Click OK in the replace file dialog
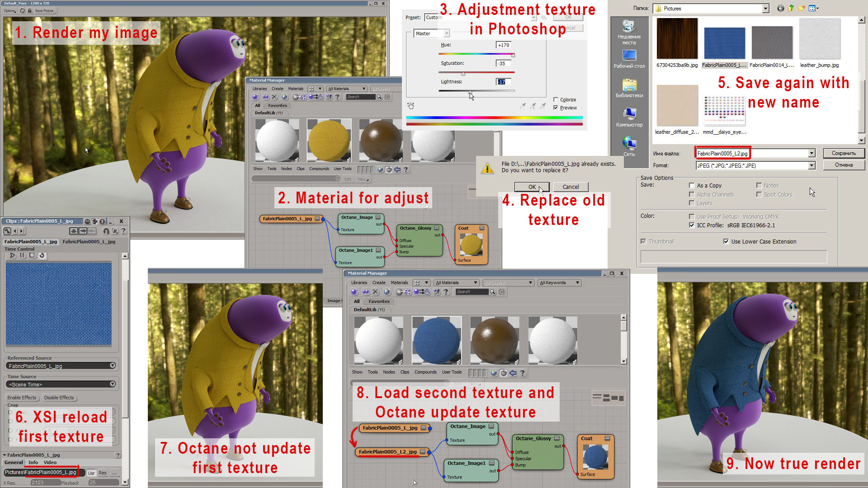 click(x=532, y=187)
